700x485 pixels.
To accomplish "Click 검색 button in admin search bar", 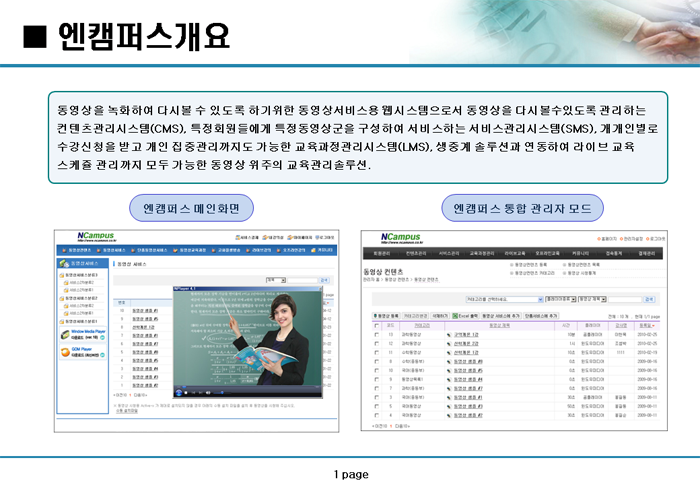I will (x=649, y=299).
